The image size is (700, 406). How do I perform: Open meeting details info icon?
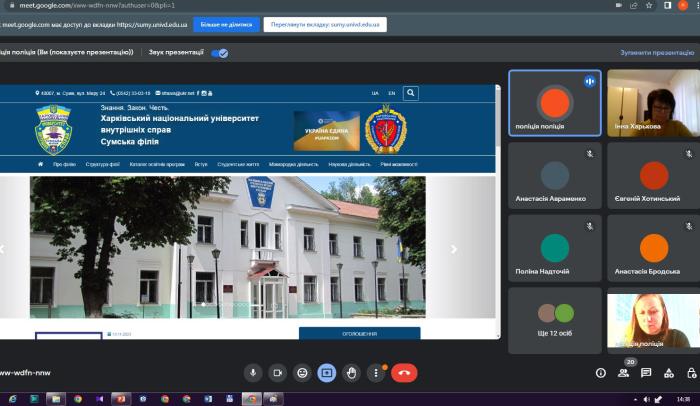601,373
